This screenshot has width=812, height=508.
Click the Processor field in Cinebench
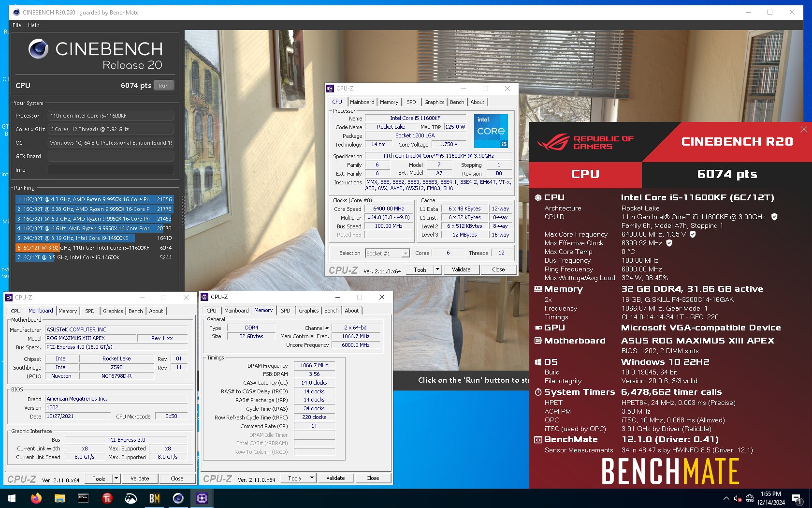[111, 116]
